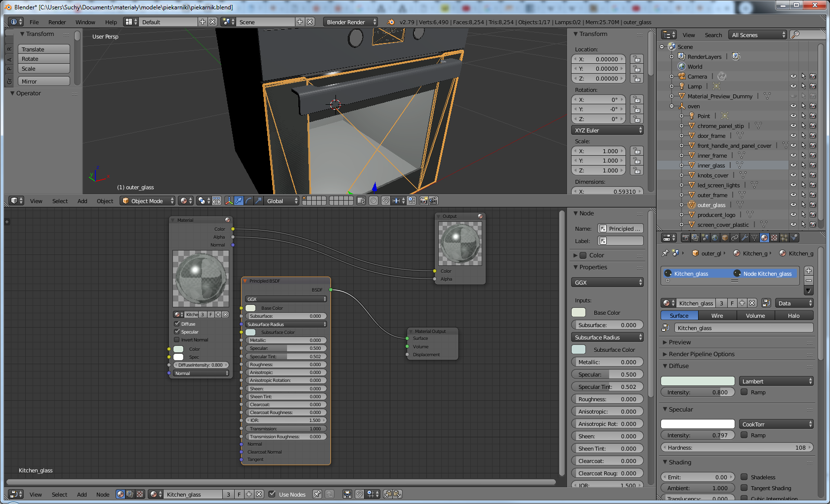Screen dimensions: 830x504
Task: Open the Particles properties tab
Action: tap(784, 238)
